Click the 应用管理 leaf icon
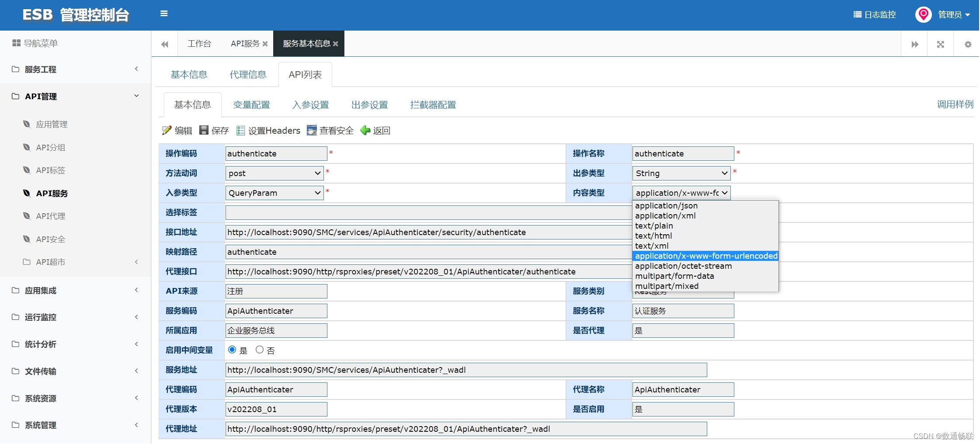980x444 pixels. click(27, 124)
